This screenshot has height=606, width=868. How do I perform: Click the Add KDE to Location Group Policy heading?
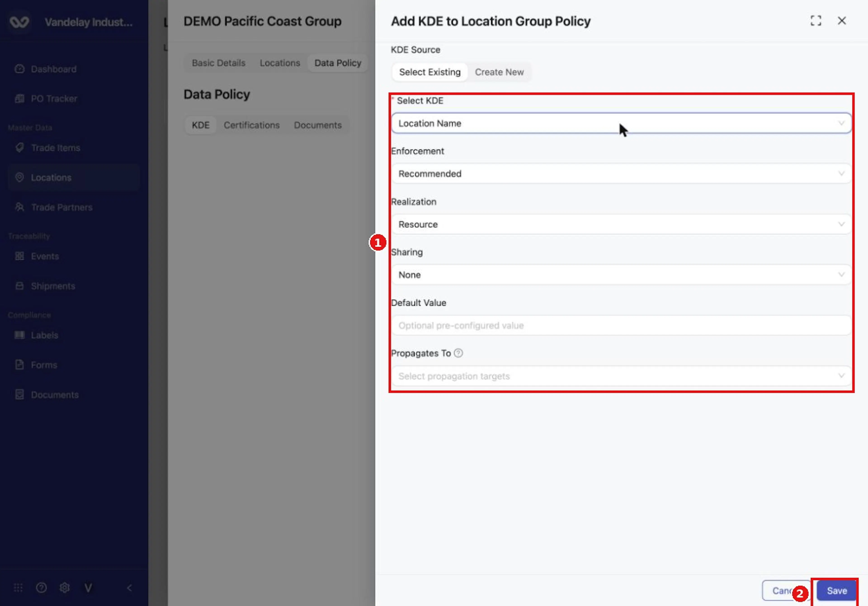491,21
